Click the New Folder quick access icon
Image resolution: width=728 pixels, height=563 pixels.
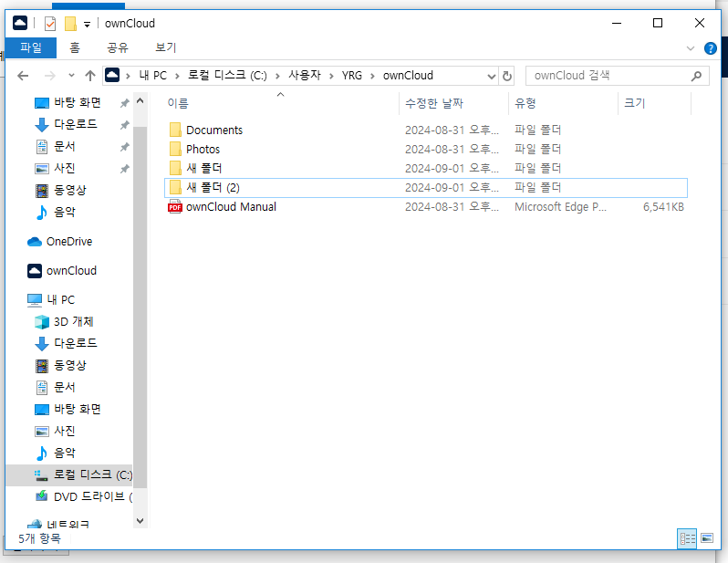coord(70,23)
